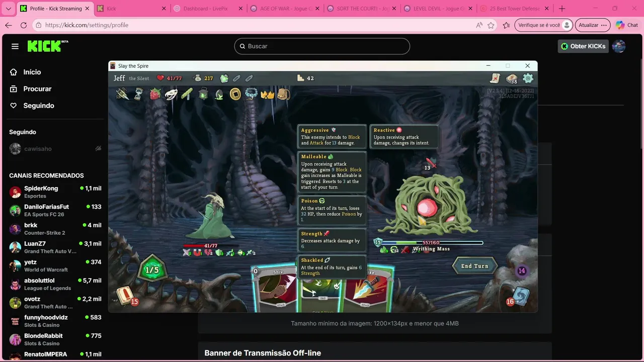Viewport: 644px width, 362px height.
Task: Click the red heart HP icon
Action: (160, 78)
